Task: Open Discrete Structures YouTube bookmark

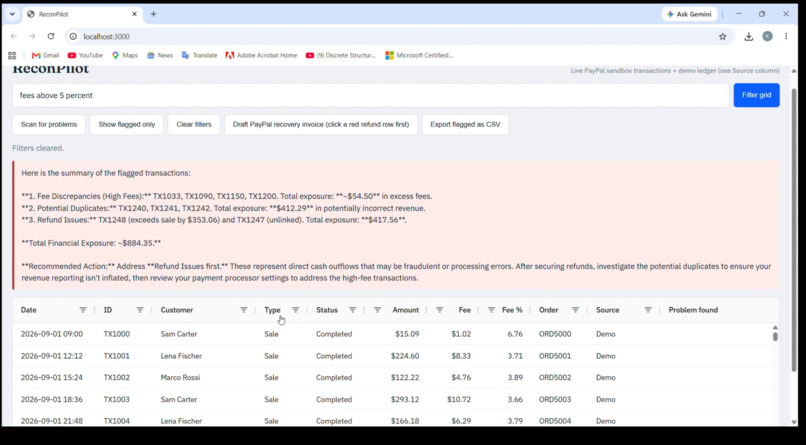Action: click(341, 55)
